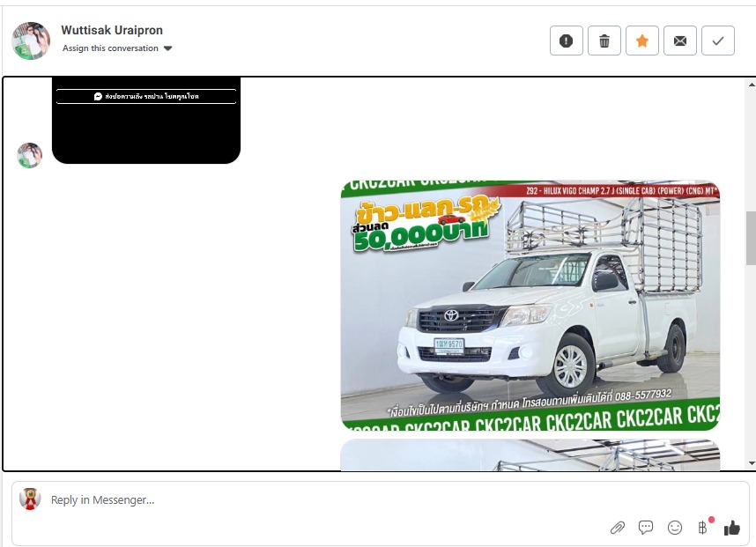Mark conversation as done checkmark
The width and height of the screenshot is (756, 547).
718,41
